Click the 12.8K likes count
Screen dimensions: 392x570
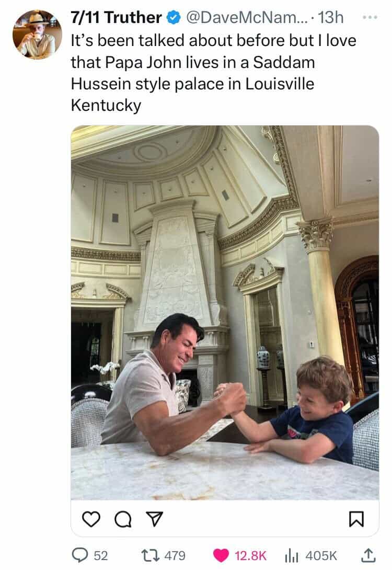tap(250, 555)
